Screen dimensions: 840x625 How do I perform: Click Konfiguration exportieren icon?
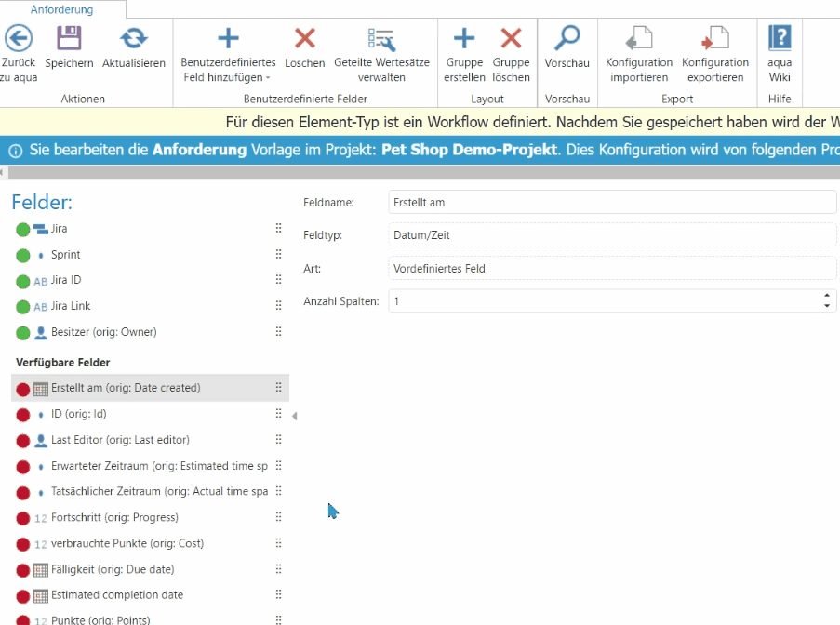pyautogui.click(x=714, y=38)
